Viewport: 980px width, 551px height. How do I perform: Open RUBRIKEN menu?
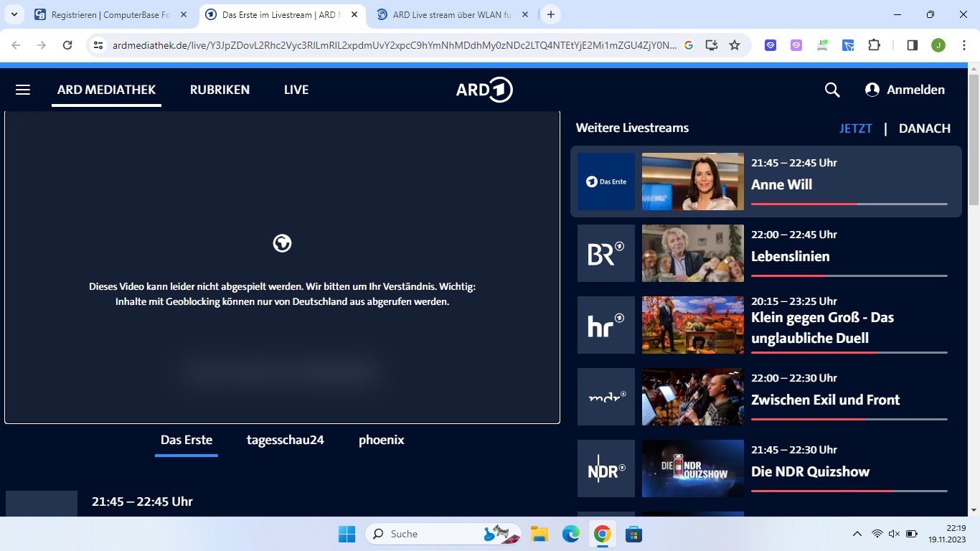pos(220,90)
